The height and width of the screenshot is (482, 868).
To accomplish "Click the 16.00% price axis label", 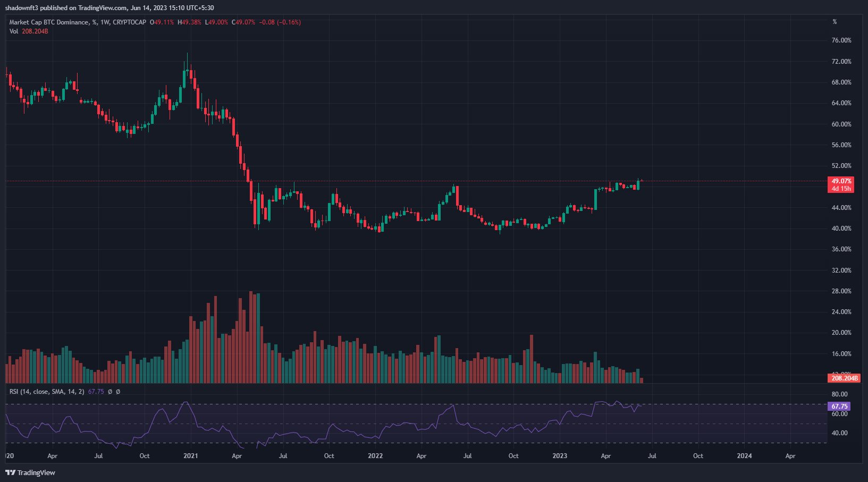I will click(841, 354).
